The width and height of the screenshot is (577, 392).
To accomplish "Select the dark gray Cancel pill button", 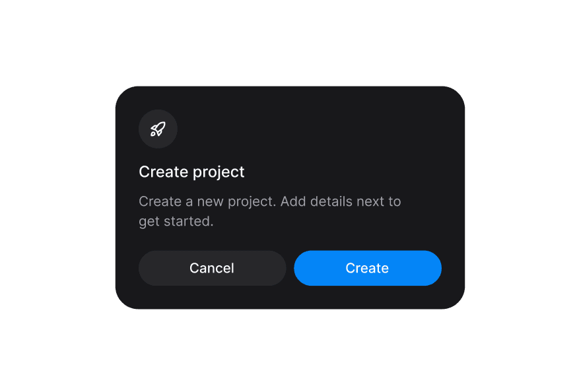I will [212, 268].
